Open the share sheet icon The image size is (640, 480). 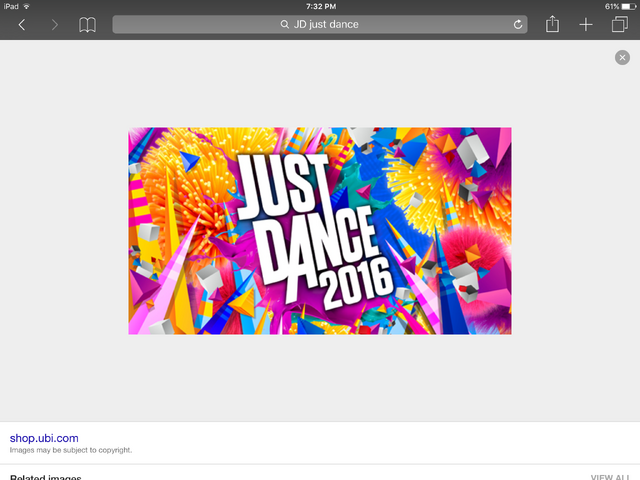(552, 24)
